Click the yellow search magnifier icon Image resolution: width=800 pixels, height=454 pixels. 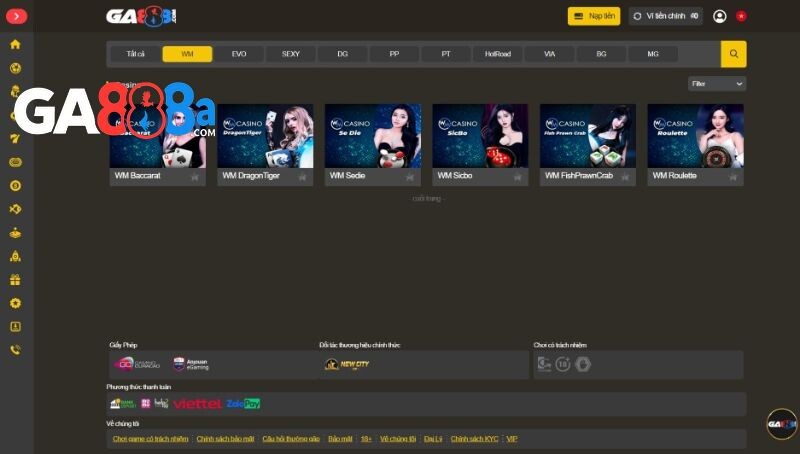pos(733,54)
